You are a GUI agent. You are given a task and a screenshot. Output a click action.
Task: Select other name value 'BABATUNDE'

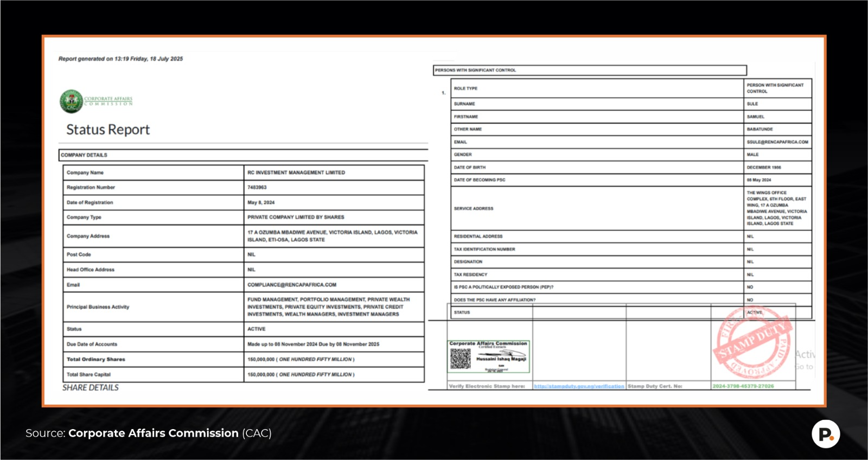(759, 129)
